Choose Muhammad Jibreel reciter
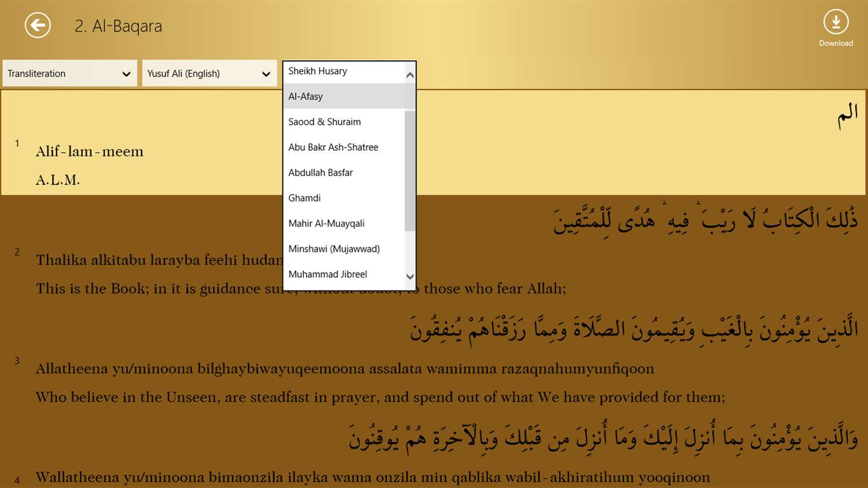Screen dimensions: 868x488 [x=344, y=274]
